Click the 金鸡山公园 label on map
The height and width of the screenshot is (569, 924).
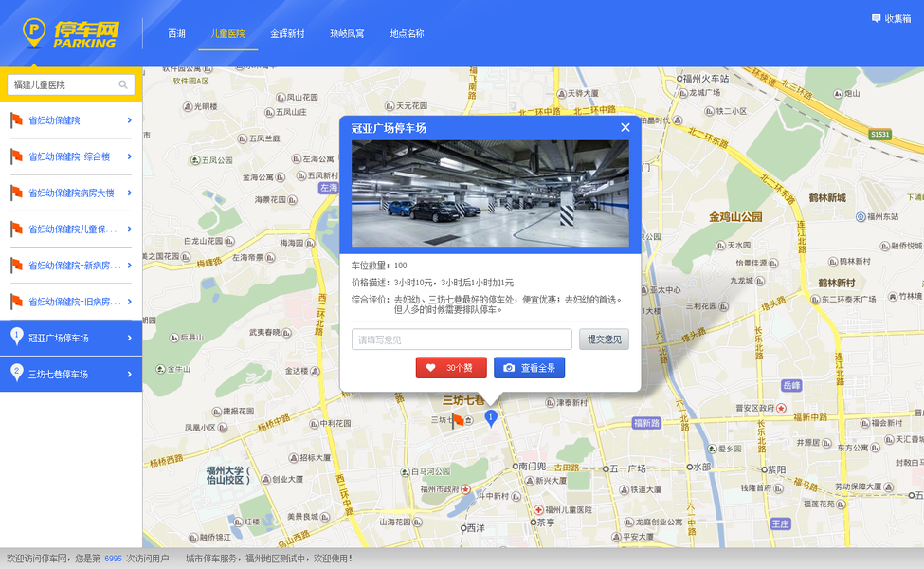(x=735, y=217)
